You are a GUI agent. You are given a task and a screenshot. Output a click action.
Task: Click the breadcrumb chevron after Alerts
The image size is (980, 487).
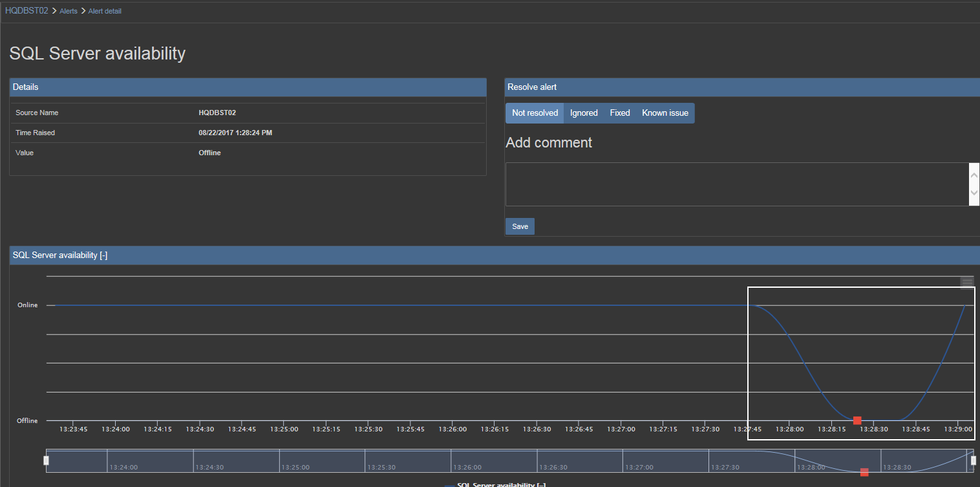[x=83, y=11]
